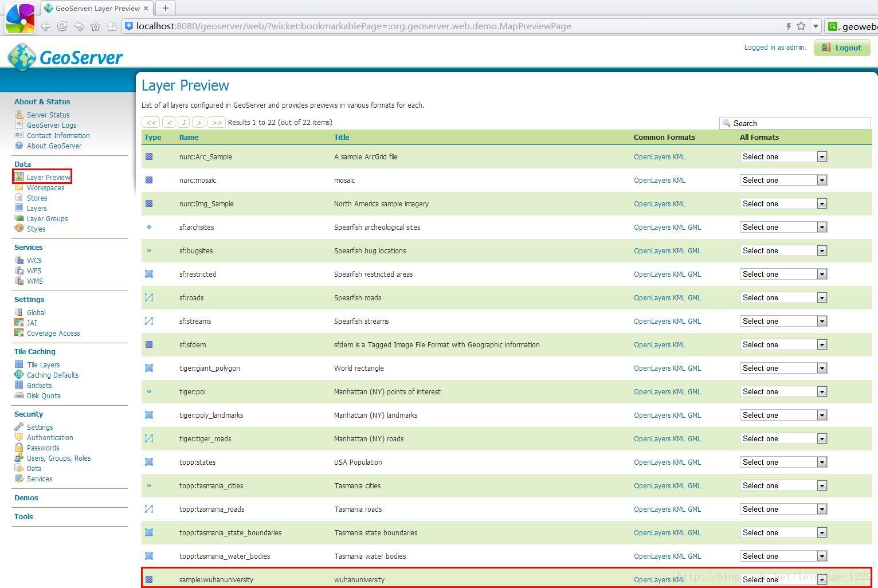Click the WFS service icon
Viewport: 878px width, 588px height.
[x=19, y=271]
